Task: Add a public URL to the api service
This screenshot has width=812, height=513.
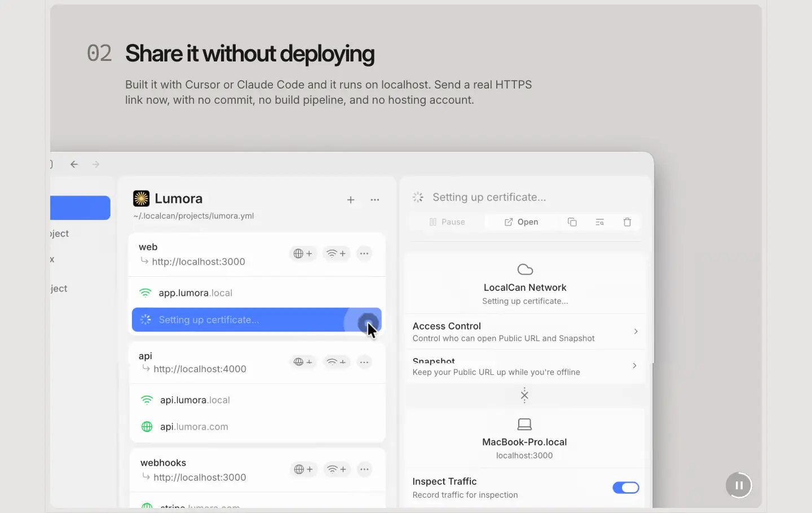Action: [303, 362]
